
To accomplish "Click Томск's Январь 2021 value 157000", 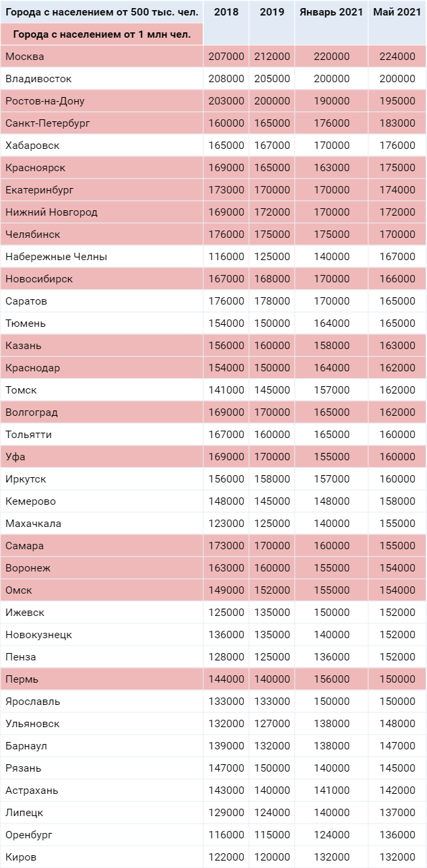I will (x=331, y=390).
